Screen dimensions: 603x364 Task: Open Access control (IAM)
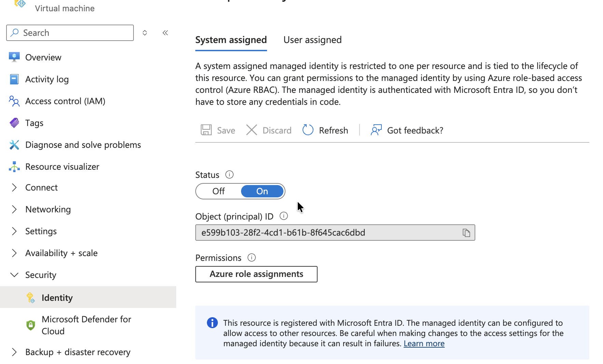65,101
